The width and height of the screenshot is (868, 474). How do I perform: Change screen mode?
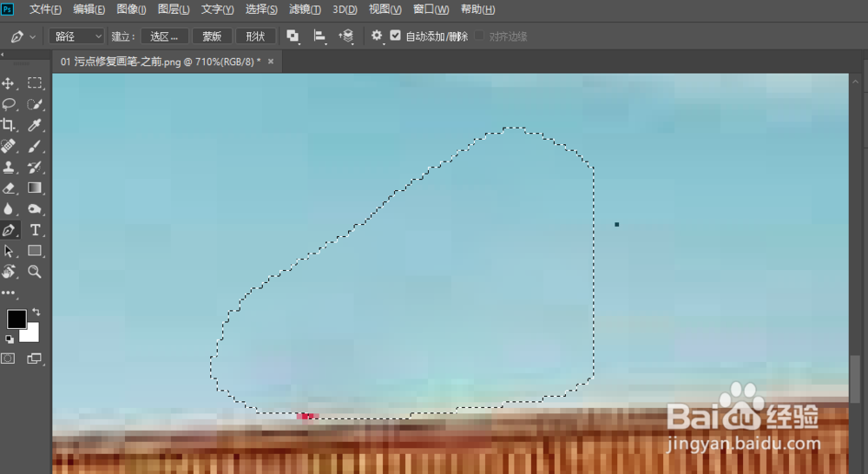35,359
